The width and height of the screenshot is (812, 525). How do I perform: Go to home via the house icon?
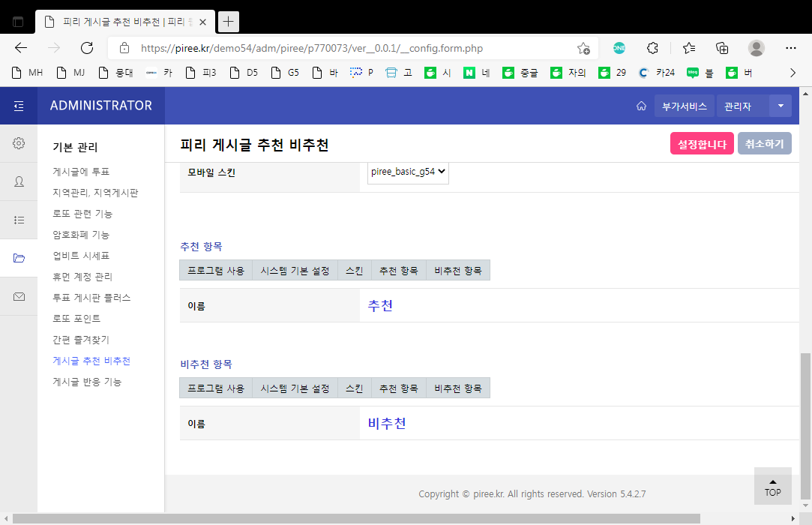click(641, 106)
